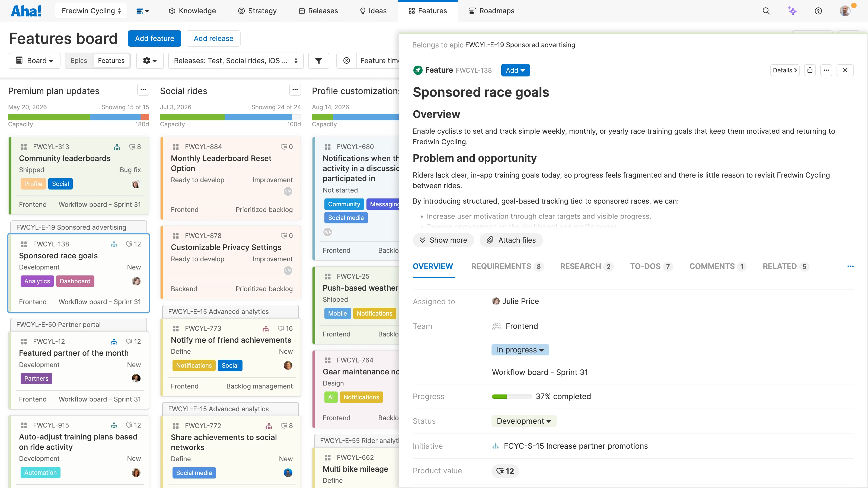Click the 37% completed progress bar

512,396
